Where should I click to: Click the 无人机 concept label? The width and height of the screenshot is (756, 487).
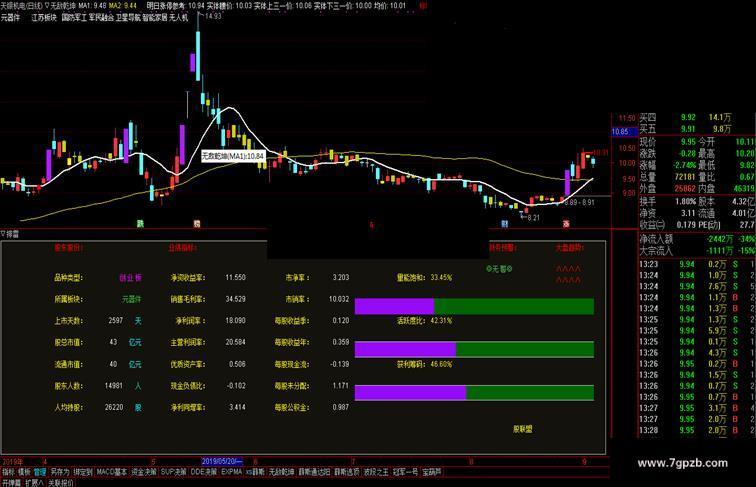[178, 18]
